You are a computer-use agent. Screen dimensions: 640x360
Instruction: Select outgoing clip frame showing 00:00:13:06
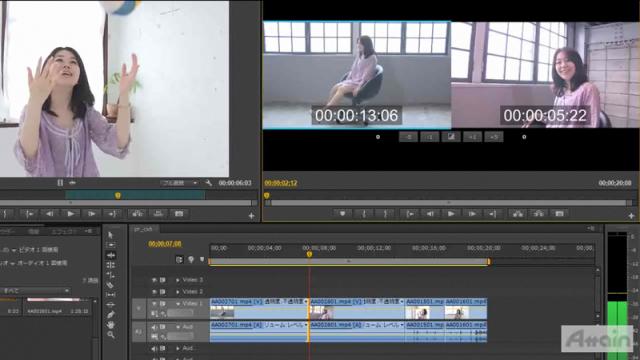[x=357, y=75]
